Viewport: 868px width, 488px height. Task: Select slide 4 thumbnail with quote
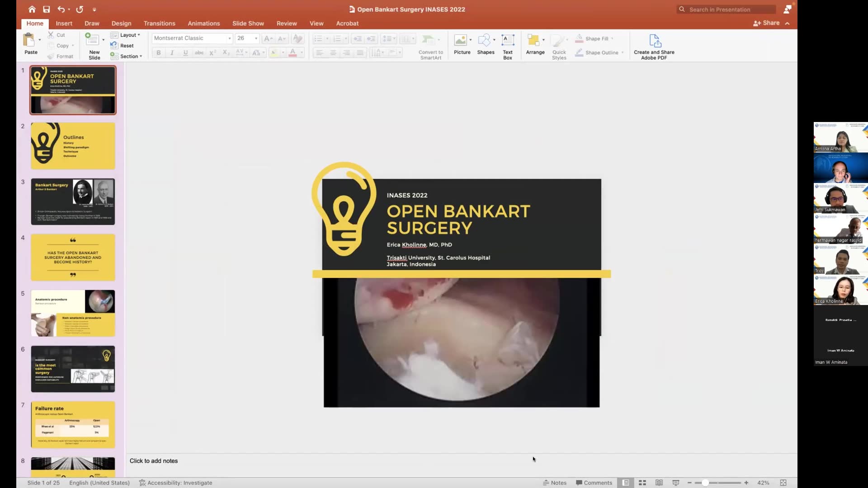(73, 257)
